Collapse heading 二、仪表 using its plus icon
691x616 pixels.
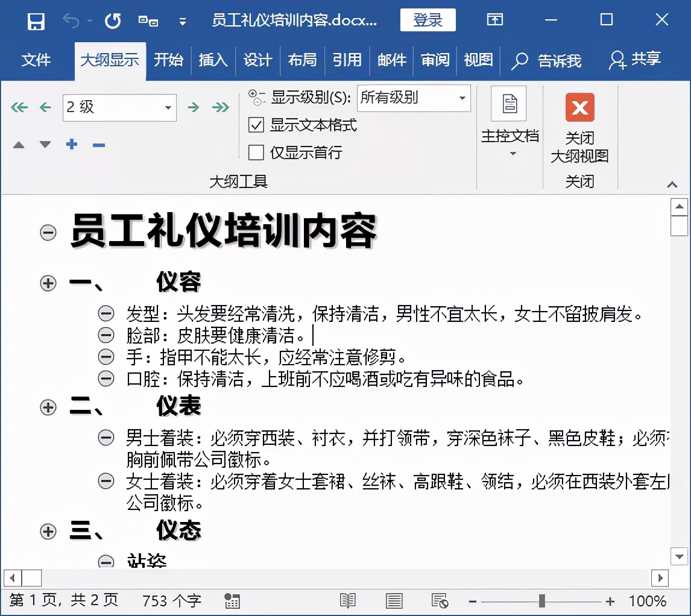48,407
